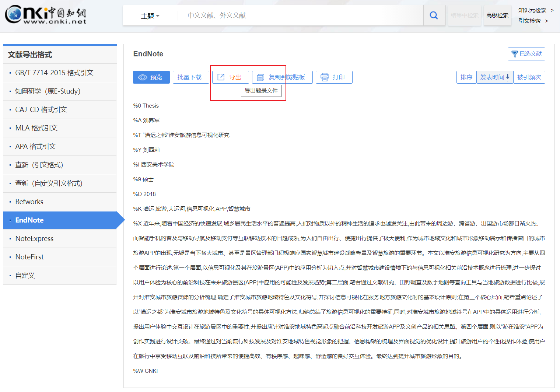The image size is (560, 392).
Task: Click the line %I 西安美术学院
Action: [154, 165]
